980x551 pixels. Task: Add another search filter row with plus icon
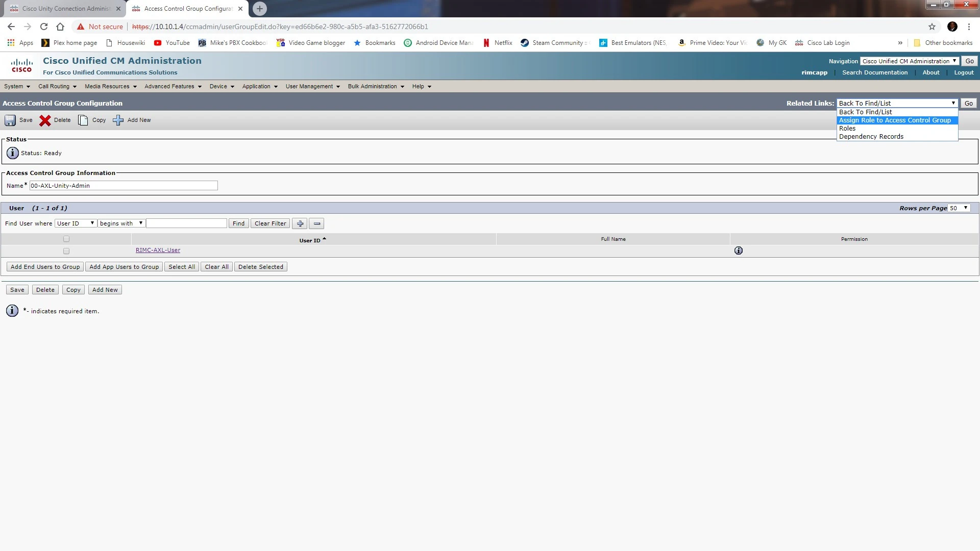point(299,223)
